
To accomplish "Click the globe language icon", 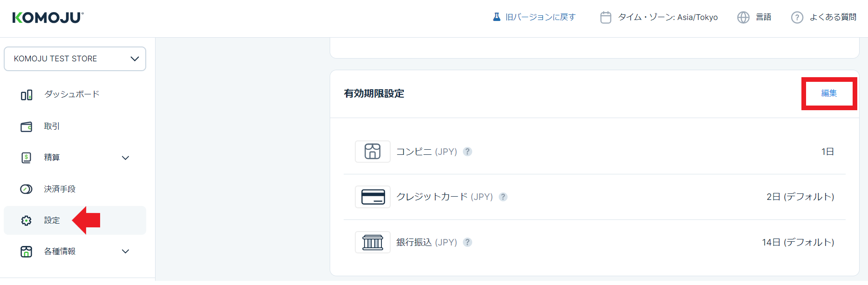I will 743,18.
